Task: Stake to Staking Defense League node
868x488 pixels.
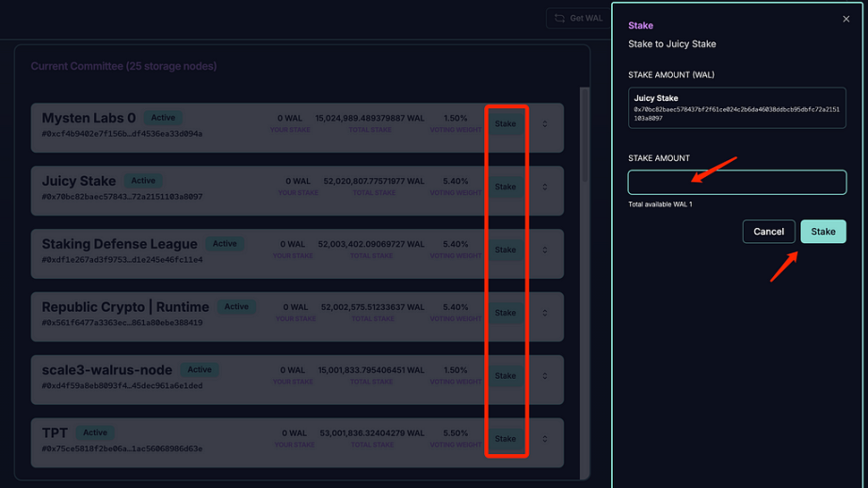Action: 505,250
